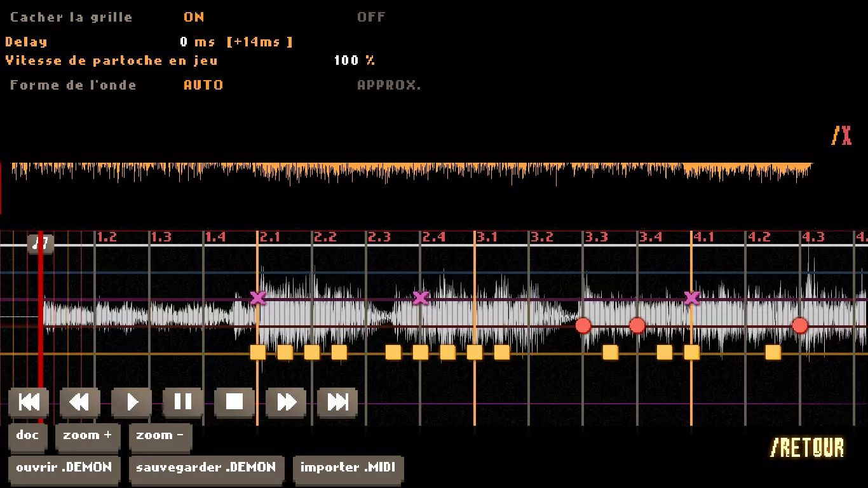868x488 pixels.
Task: Click the rewind button
Action: [x=80, y=402]
